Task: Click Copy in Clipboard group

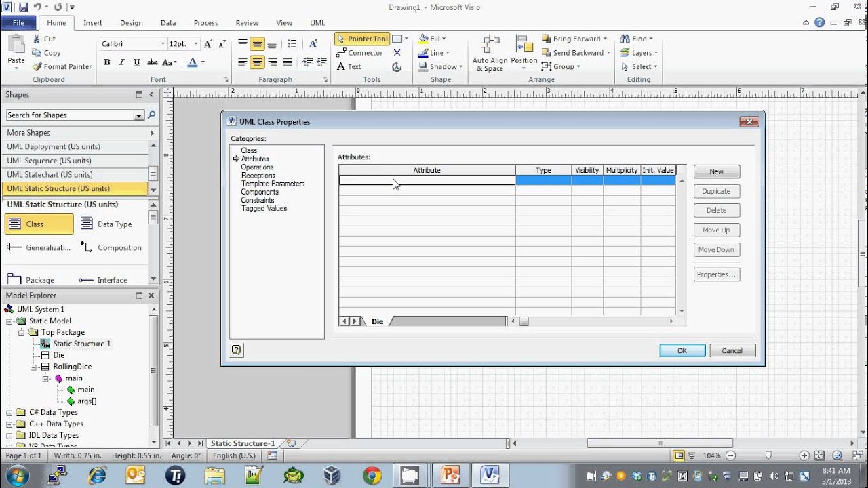Action: 46,53
